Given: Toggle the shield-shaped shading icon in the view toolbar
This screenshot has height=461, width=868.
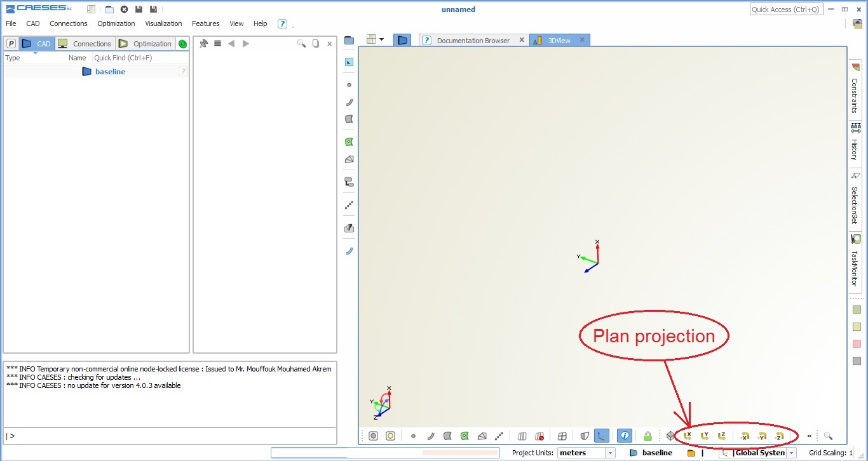Looking at the screenshot, I should (x=585, y=436).
